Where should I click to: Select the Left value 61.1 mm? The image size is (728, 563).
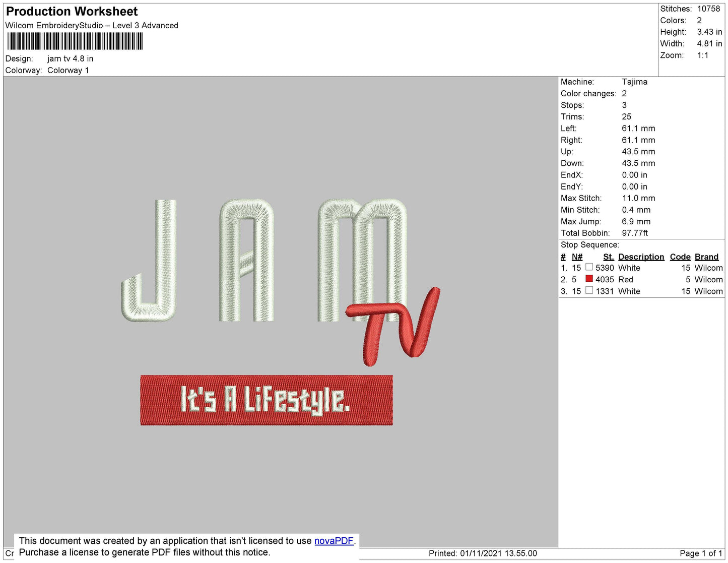tap(638, 128)
